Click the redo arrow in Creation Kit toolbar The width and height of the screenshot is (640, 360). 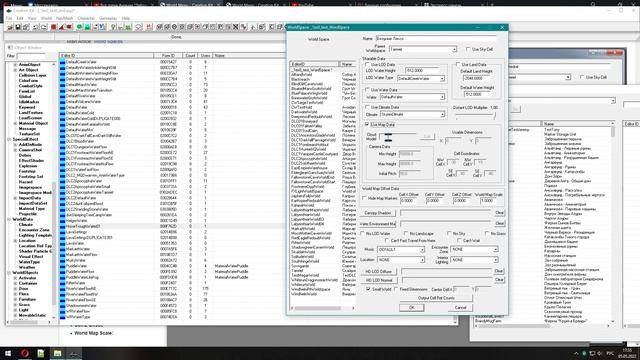click(x=43, y=27)
